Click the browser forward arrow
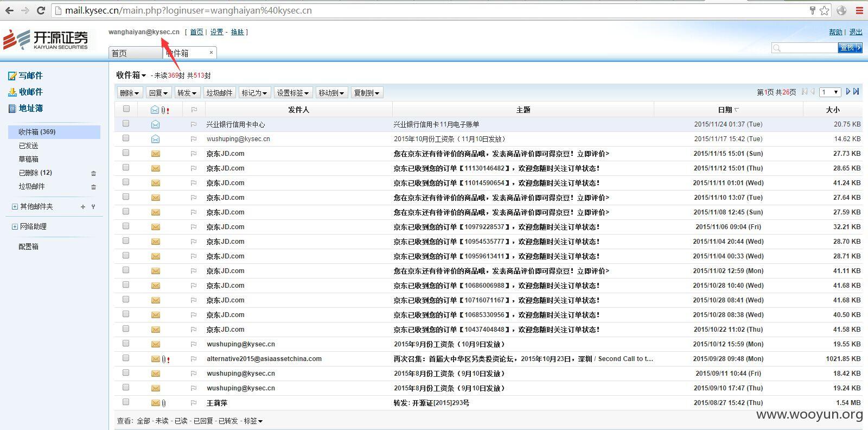 25,10
